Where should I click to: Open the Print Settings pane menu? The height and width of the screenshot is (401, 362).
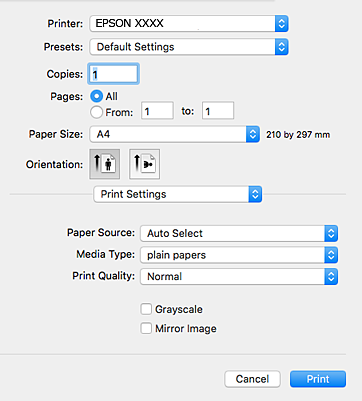click(x=178, y=194)
